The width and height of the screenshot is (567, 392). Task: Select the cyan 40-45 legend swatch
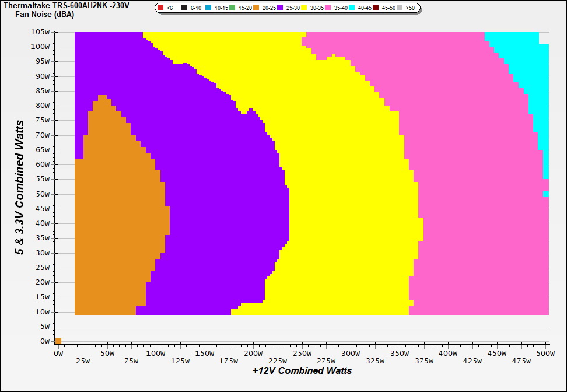point(352,8)
